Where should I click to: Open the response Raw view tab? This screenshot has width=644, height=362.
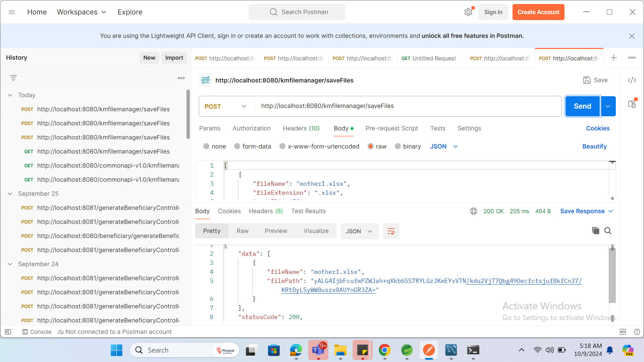[x=242, y=231]
